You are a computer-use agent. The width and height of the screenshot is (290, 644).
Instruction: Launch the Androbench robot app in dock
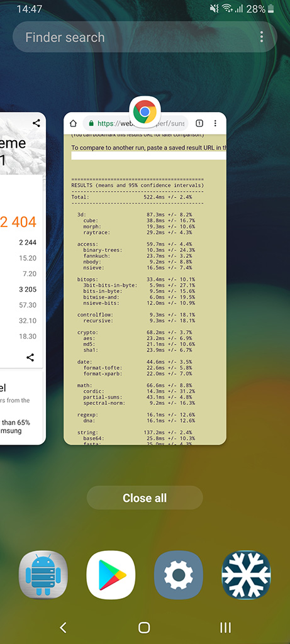43,575
